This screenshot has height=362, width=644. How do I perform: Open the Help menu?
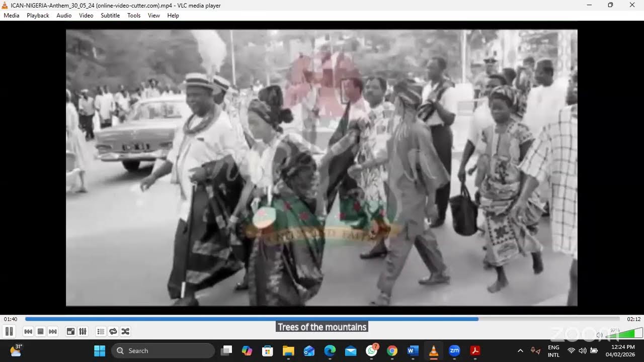(x=173, y=16)
